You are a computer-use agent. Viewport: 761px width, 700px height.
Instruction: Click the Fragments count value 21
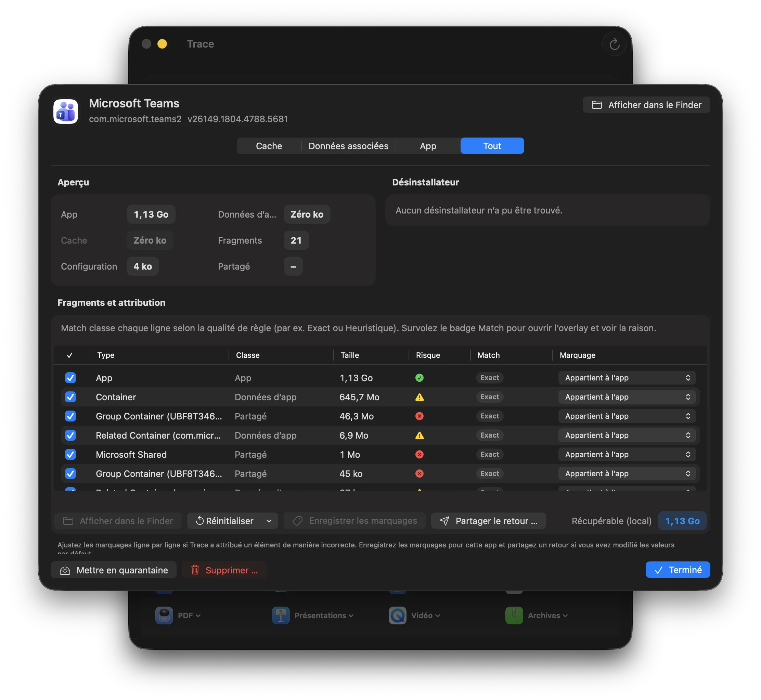coord(296,241)
